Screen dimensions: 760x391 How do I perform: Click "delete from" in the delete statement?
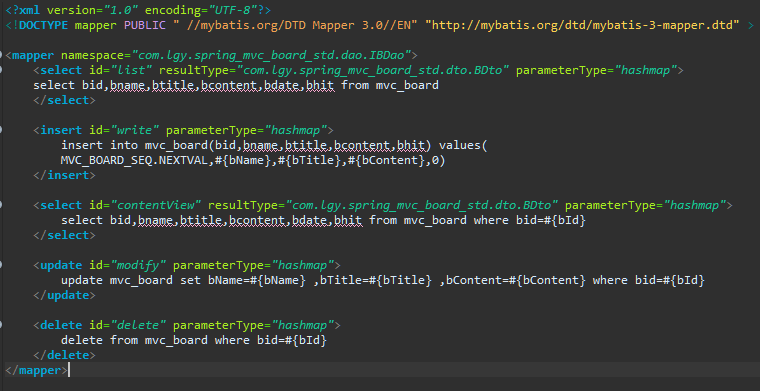tap(99, 341)
